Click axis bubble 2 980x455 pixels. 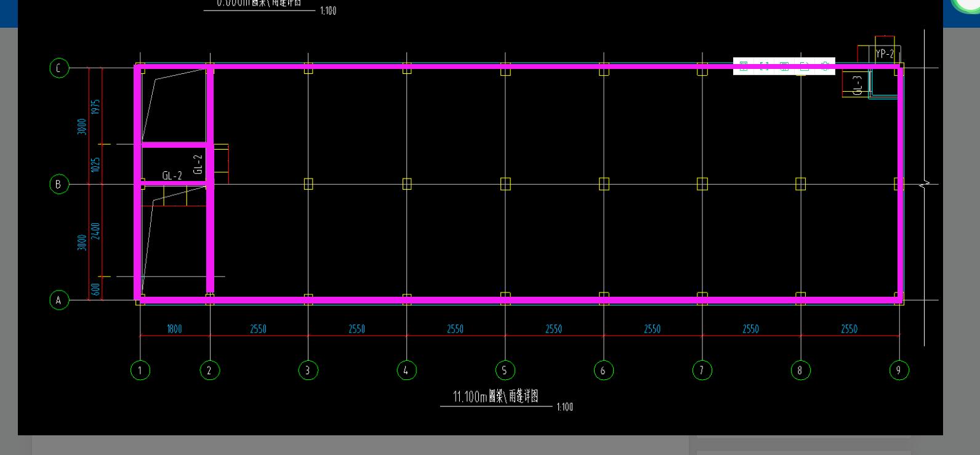(x=209, y=370)
